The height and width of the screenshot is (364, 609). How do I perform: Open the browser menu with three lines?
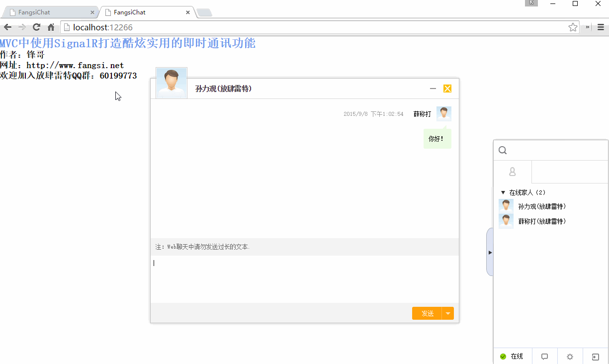(600, 27)
